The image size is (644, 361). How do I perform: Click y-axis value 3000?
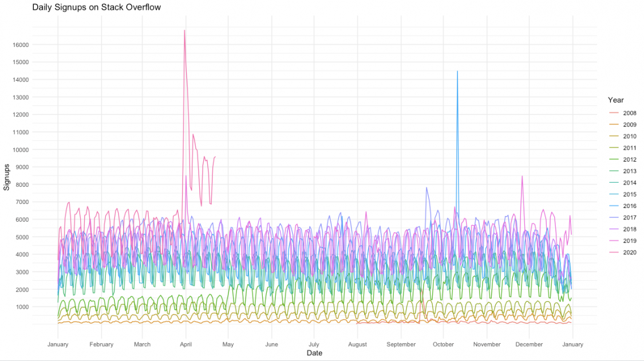click(x=22, y=272)
